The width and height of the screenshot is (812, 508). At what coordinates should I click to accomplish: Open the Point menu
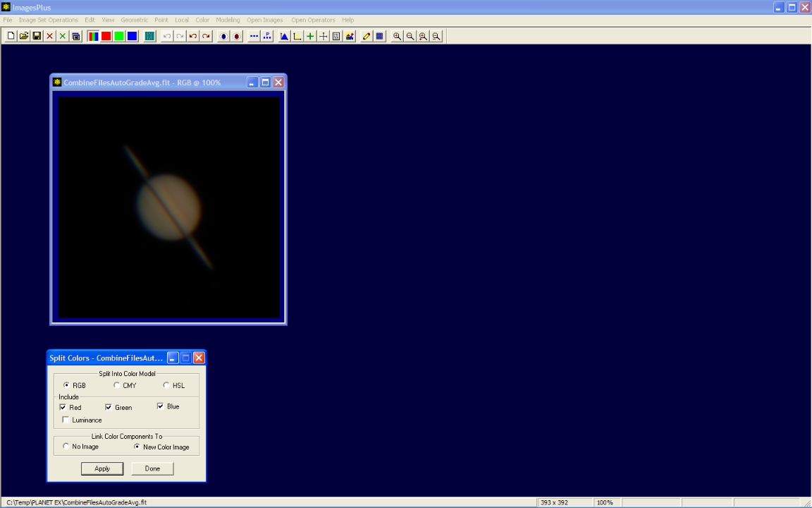point(161,20)
